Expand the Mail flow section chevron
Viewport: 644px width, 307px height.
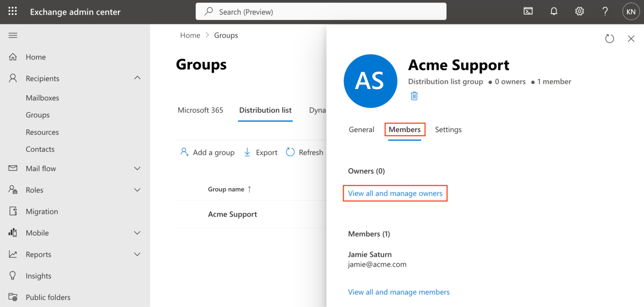(x=137, y=168)
